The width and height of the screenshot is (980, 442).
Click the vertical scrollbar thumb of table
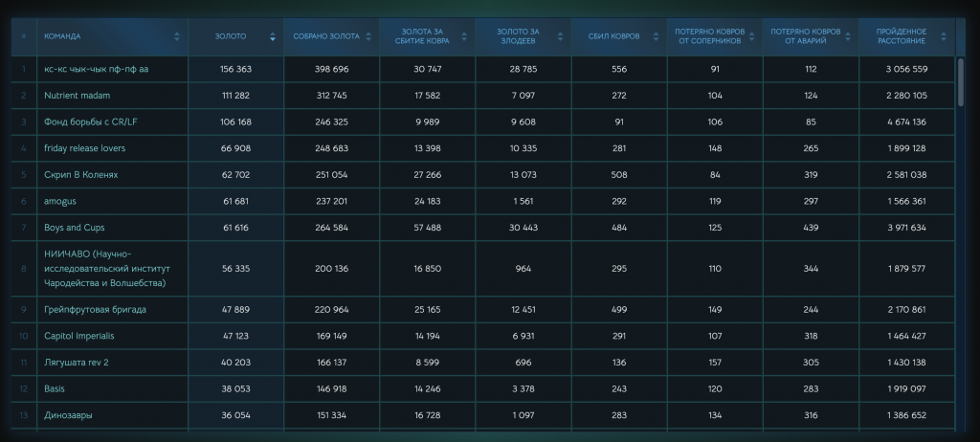coord(961,82)
